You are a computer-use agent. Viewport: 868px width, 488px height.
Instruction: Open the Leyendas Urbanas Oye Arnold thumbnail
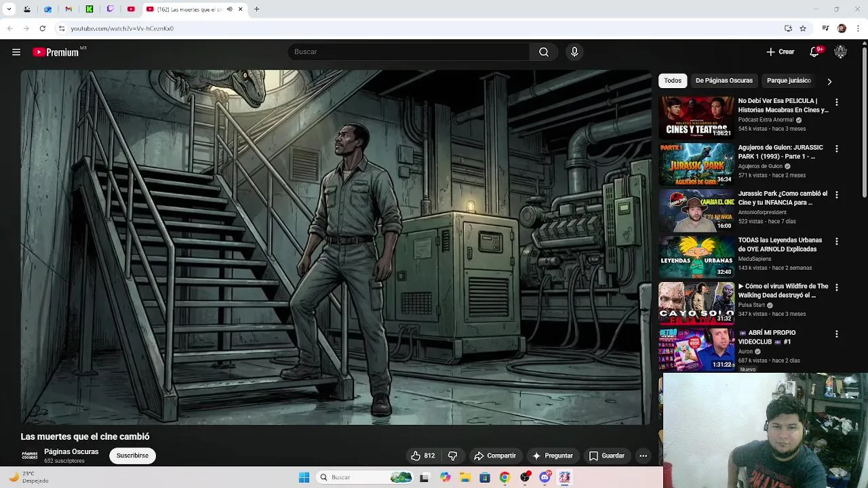pyautogui.click(x=696, y=256)
